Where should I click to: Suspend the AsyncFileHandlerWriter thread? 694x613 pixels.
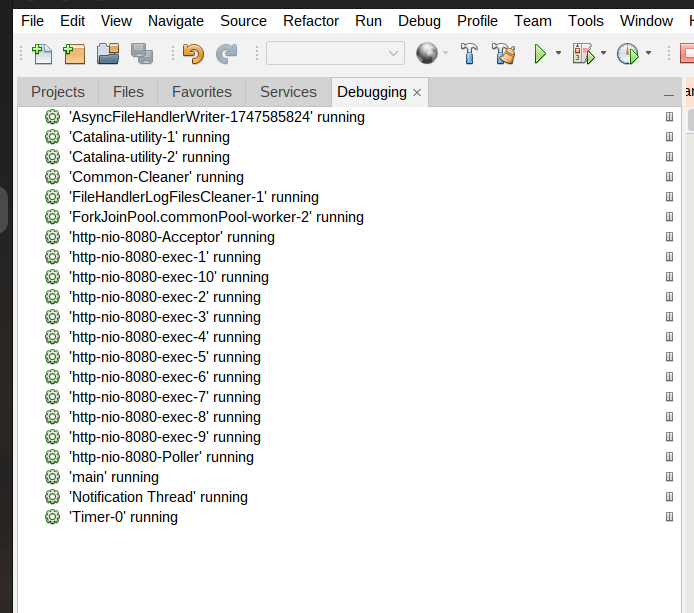coord(669,117)
